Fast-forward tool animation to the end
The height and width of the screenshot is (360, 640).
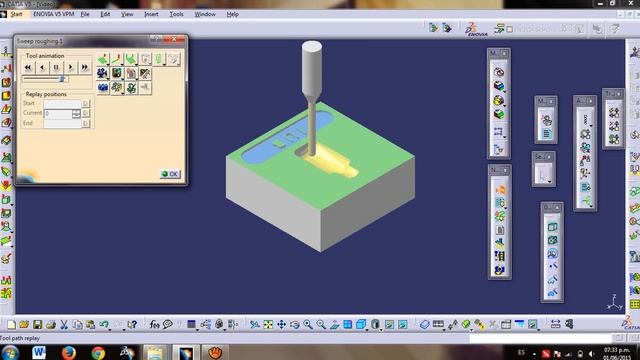point(84,67)
